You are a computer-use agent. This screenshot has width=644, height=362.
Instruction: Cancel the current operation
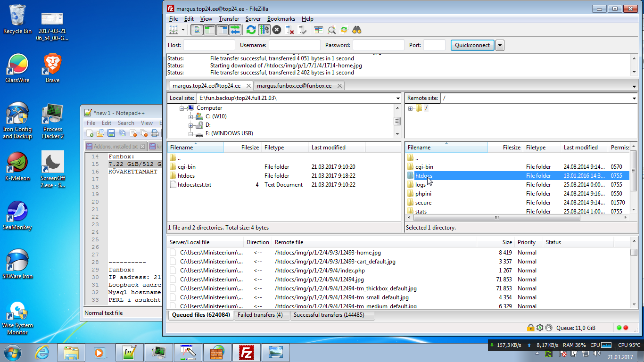(x=277, y=30)
